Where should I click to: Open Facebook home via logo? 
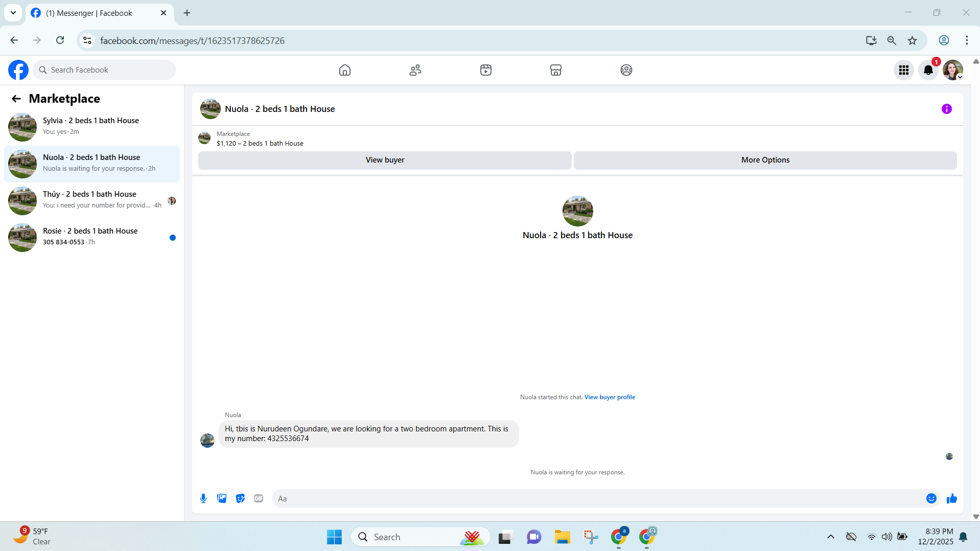click(18, 70)
